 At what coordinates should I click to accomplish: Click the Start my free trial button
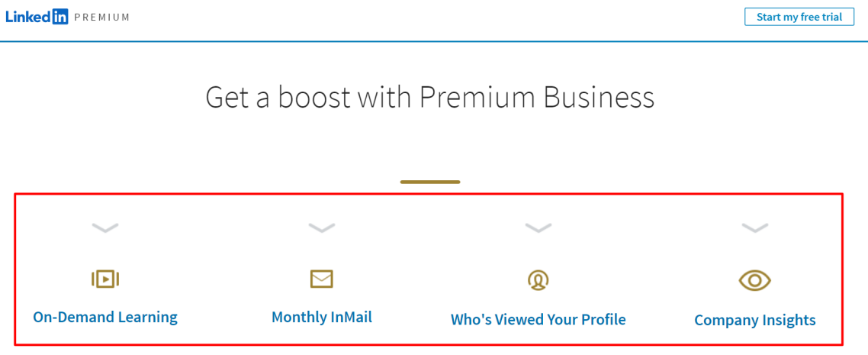(x=799, y=17)
